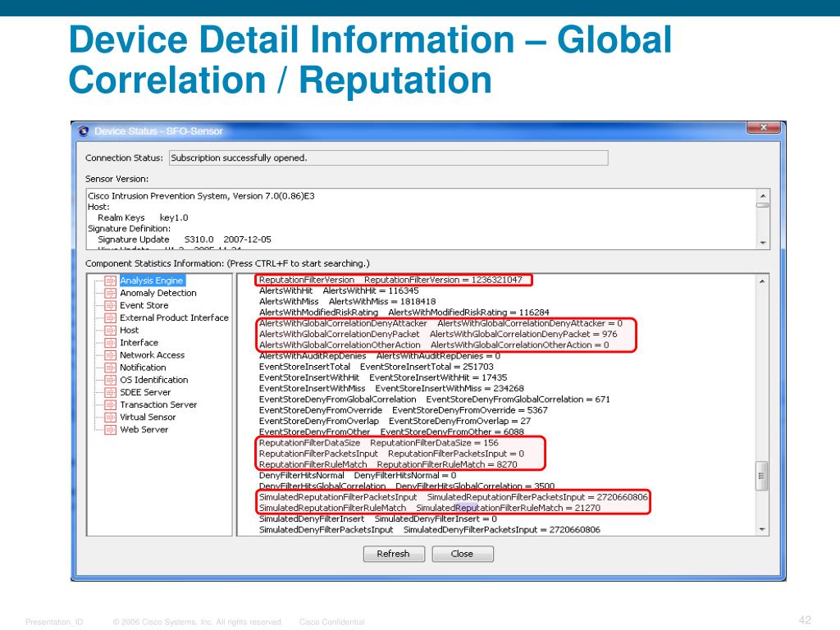Click the AlertsWithHit = 116345 line
Image resolution: width=840 pixels, height=630 pixels.
pyautogui.click(x=339, y=291)
